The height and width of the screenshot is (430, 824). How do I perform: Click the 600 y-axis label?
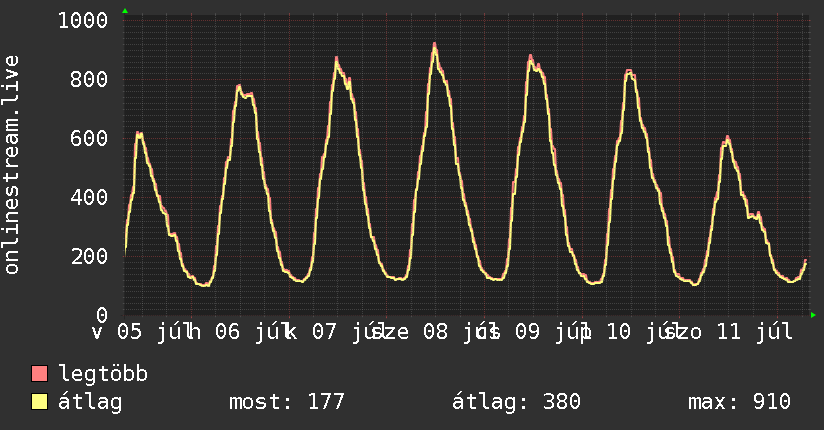(89, 138)
